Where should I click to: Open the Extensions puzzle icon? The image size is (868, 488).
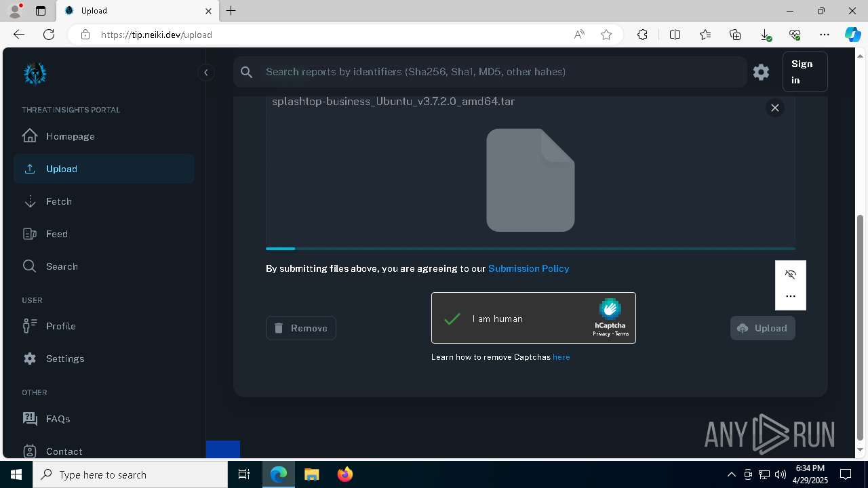pyautogui.click(x=642, y=35)
